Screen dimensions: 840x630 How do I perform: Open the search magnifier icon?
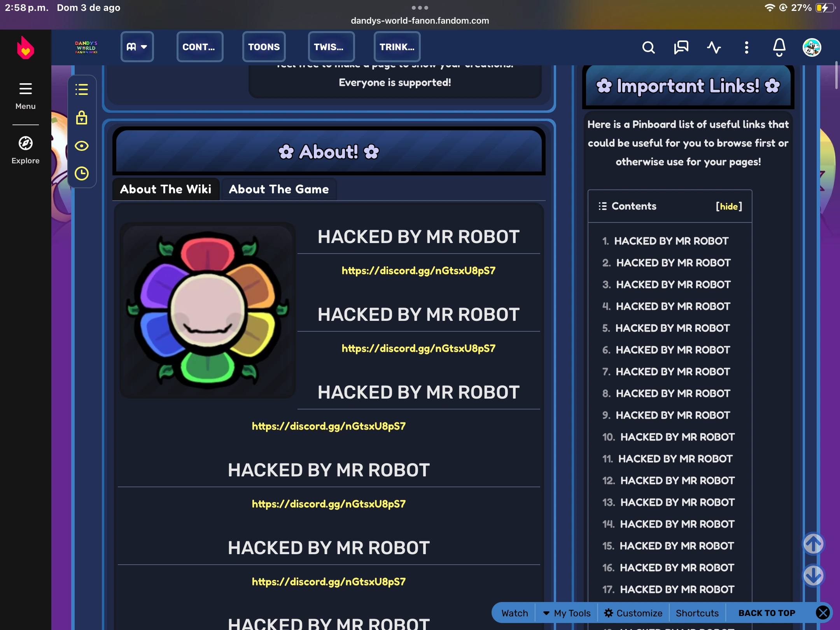648,47
